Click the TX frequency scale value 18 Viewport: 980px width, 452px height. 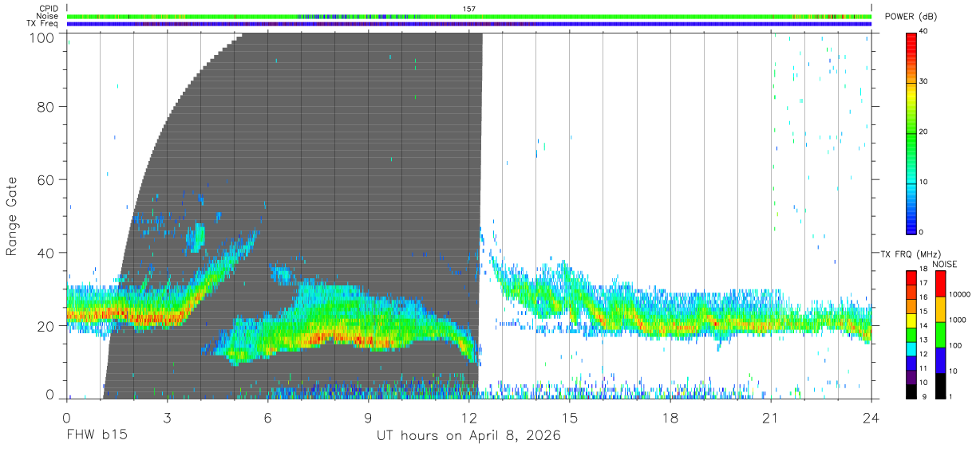pos(924,270)
